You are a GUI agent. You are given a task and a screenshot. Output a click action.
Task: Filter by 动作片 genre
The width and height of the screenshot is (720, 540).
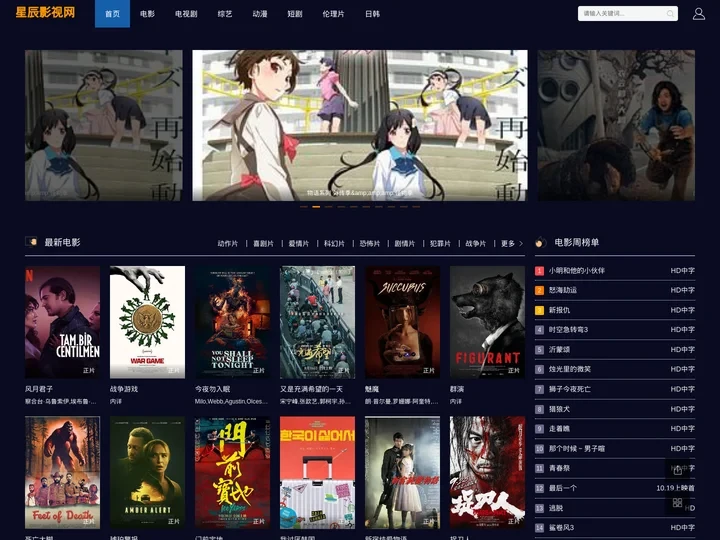228,243
